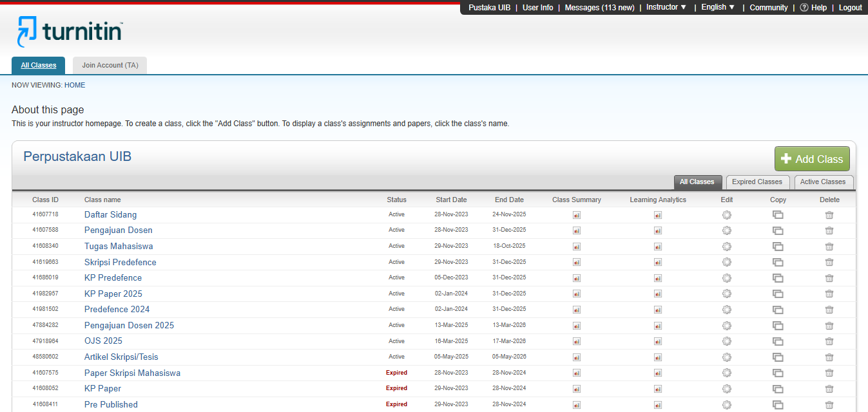Click end date 24-Nov-2025
This screenshot has width=868, height=412.
509,214
